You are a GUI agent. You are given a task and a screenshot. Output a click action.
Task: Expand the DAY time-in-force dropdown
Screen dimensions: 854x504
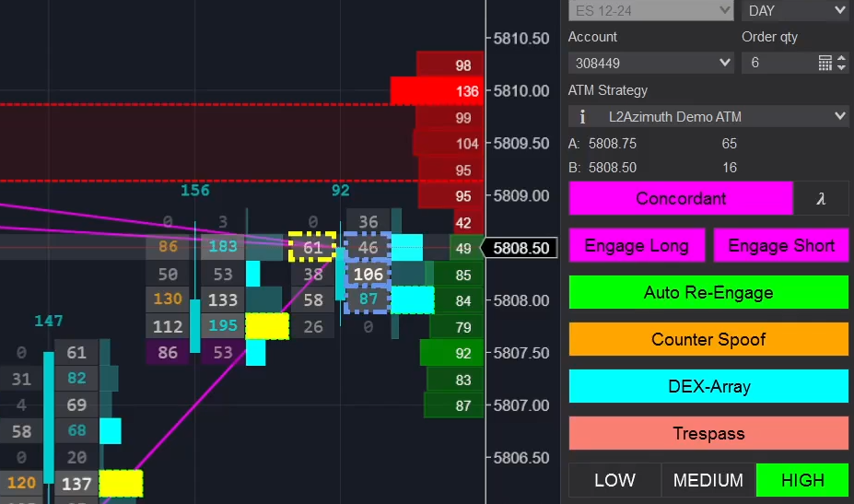[x=796, y=10]
